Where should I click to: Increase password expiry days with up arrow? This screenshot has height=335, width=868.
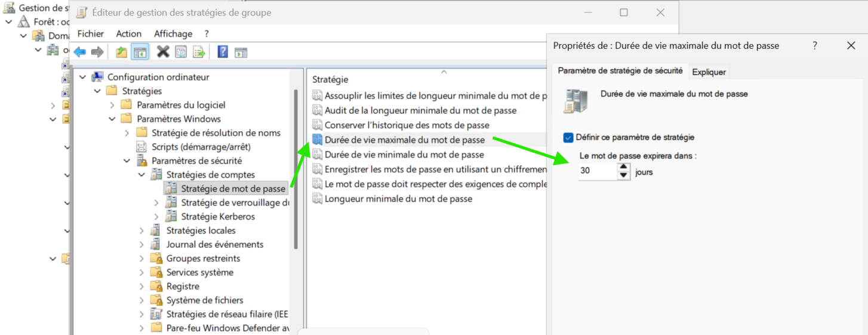point(623,167)
